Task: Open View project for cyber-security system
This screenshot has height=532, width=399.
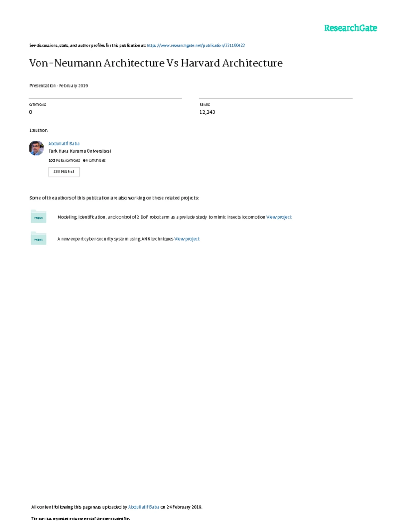Action: click(187, 239)
